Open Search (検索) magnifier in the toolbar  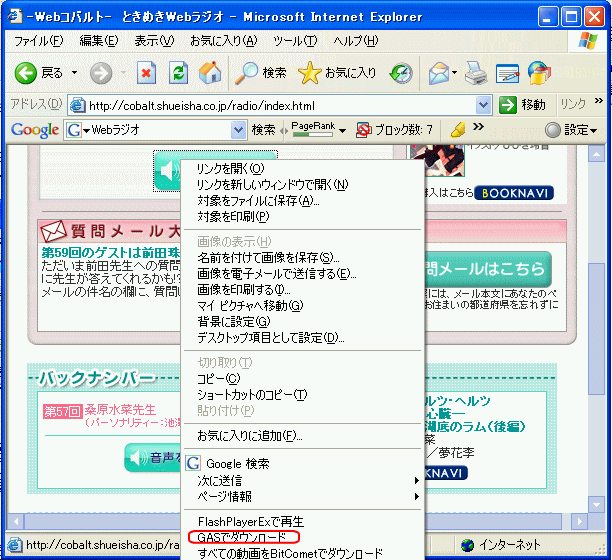(261, 73)
